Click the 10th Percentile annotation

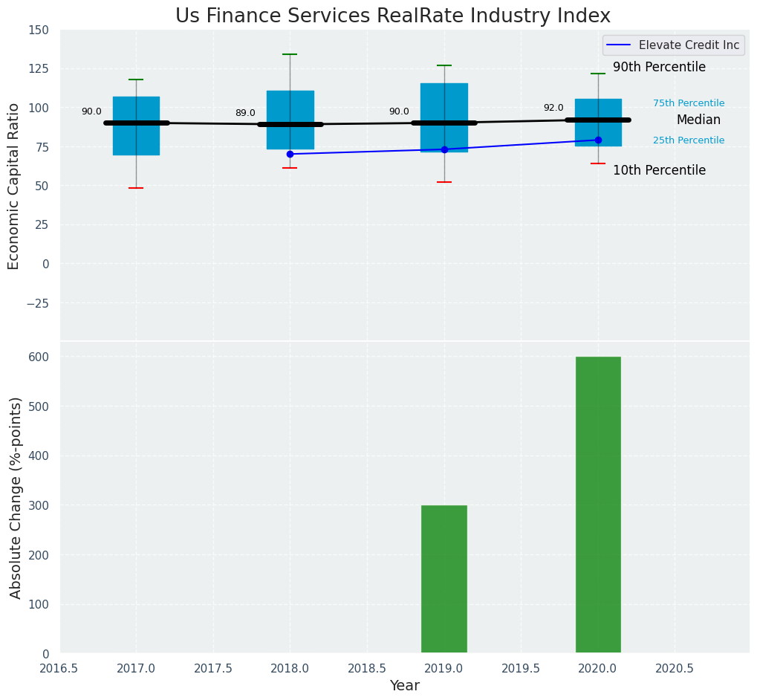tap(659, 170)
